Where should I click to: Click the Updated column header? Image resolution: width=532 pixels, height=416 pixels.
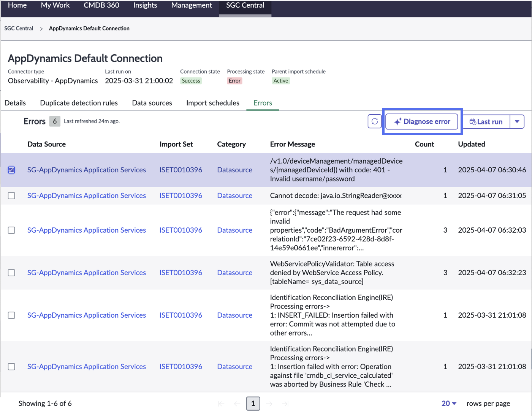pyautogui.click(x=472, y=144)
